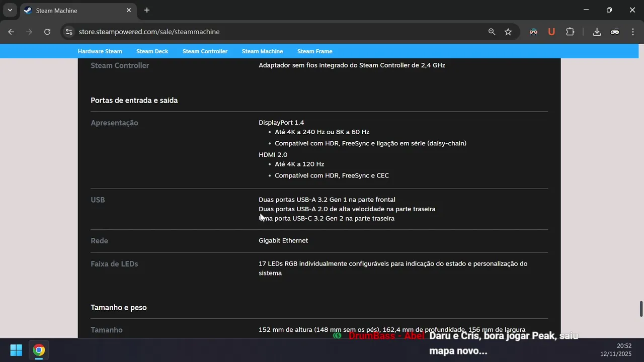Click the 'Apresentação' row label

click(x=114, y=123)
